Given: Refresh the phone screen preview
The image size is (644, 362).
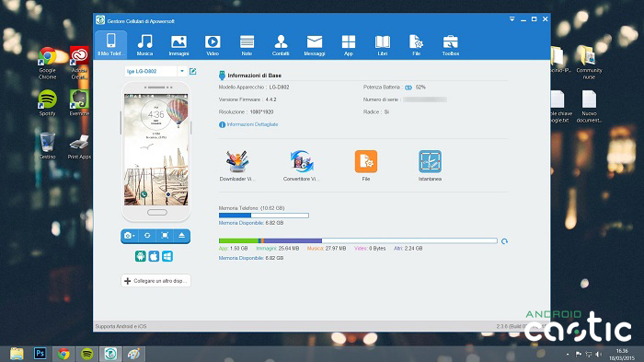Looking at the screenshot, I should point(147,236).
